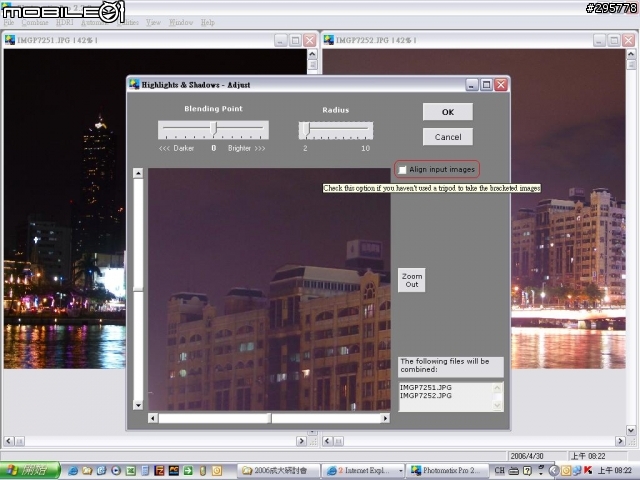The image size is (640, 480).
Task: Click preview vertical scrollbar down arrow
Action: 138,405
